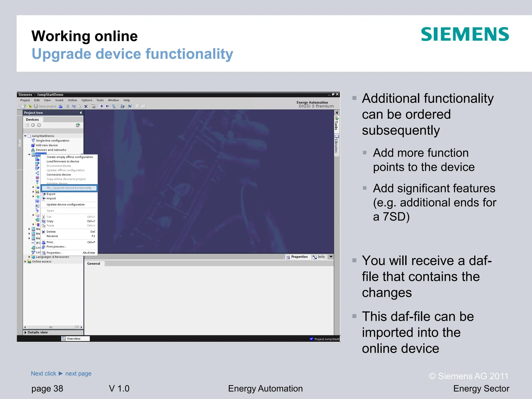532x399 pixels.
Task: Toggle the Details view section
Action: (25, 332)
